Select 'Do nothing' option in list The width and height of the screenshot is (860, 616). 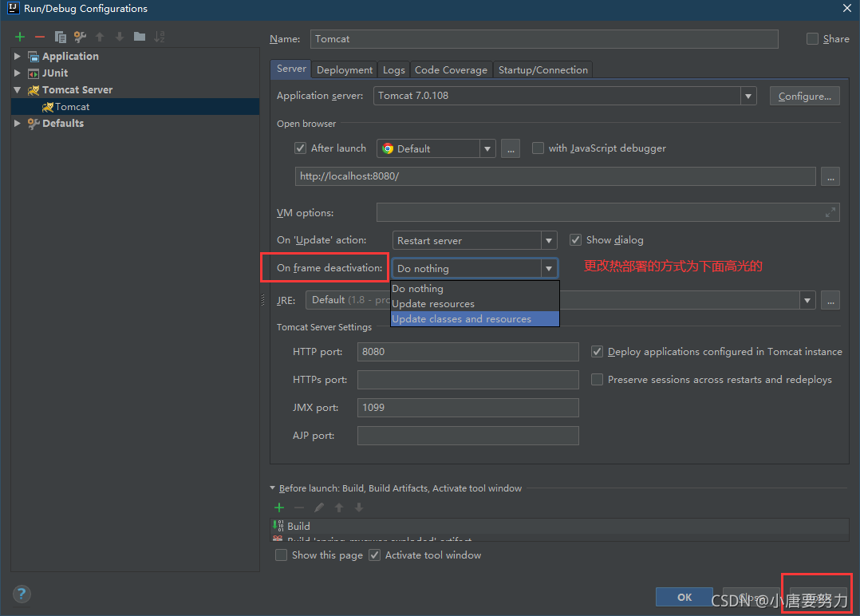pyautogui.click(x=475, y=289)
